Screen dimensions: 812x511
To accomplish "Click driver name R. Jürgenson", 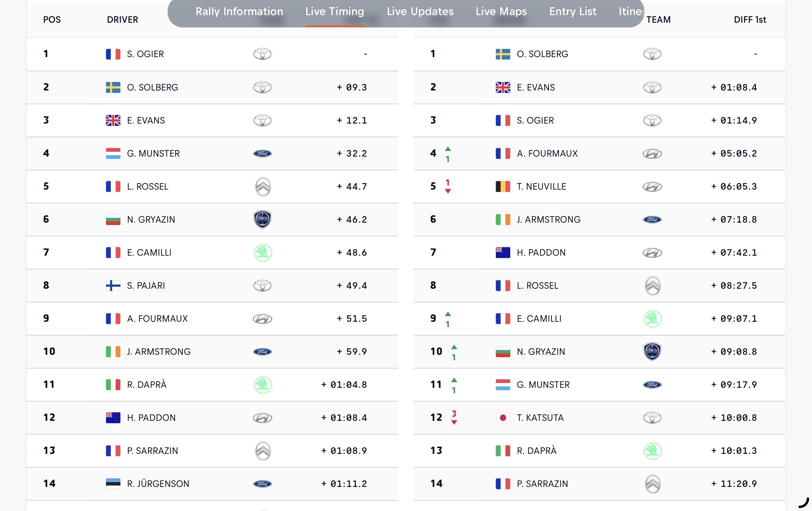I will click(x=158, y=484).
